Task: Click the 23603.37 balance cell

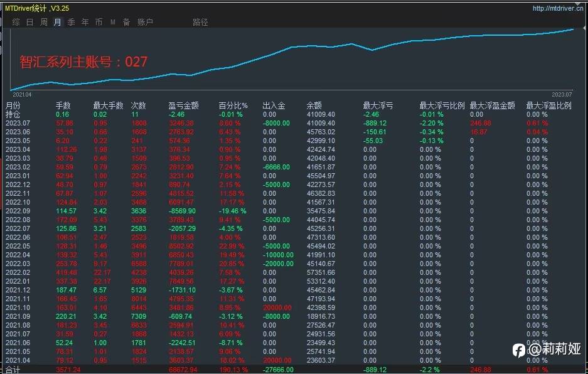Action: point(321,360)
